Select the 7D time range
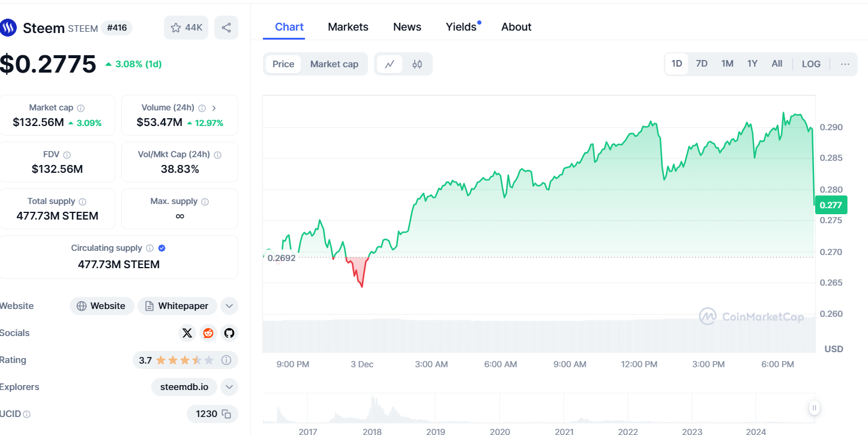Viewport: 868px width, 435px height. pos(701,64)
